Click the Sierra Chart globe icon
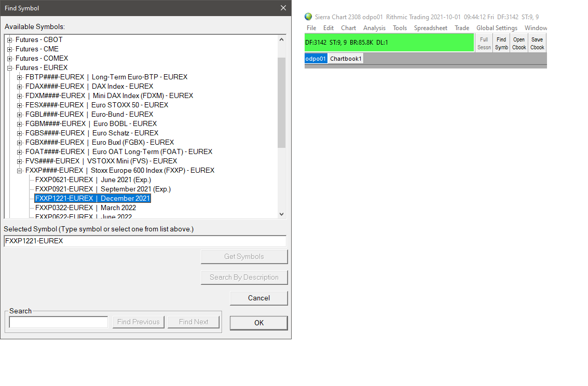The width and height of the screenshot is (588, 386). (308, 17)
